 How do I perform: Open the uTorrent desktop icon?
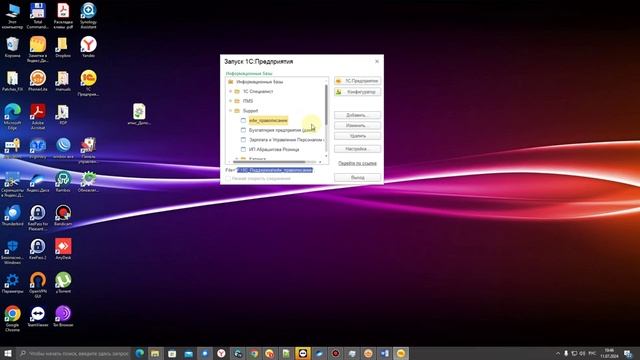coord(63,282)
